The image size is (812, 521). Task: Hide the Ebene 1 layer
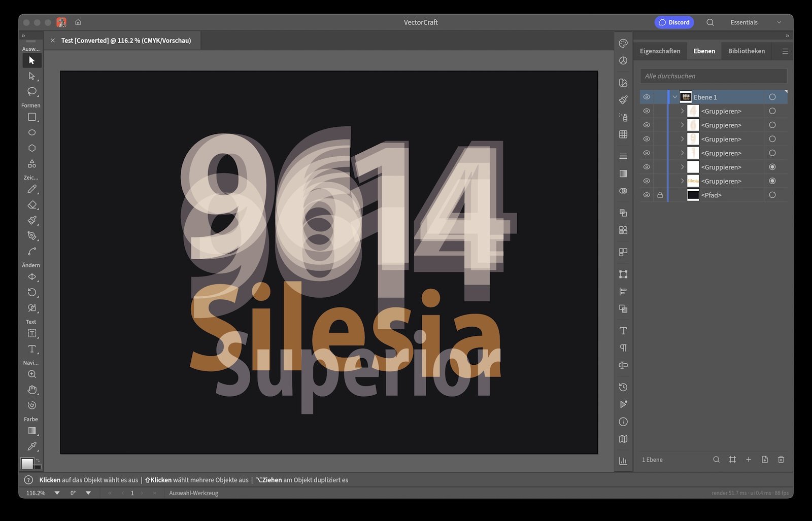pos(647,97)
